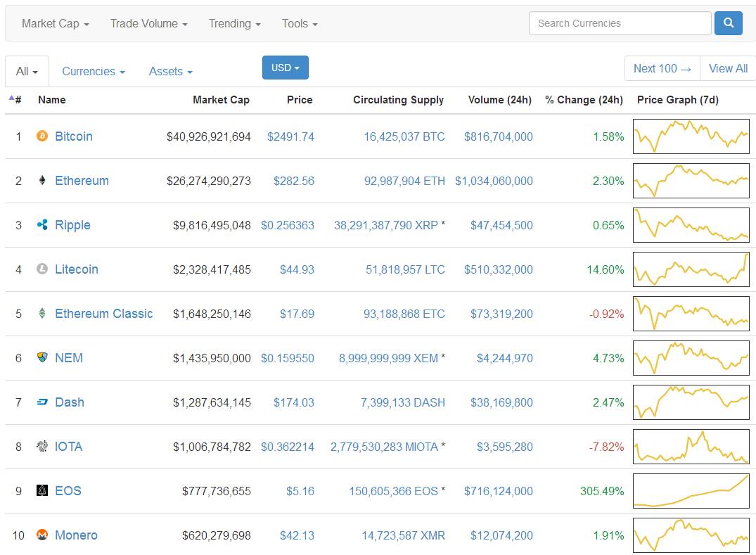Open the NEM link
The width and height of the screenshot is (756, 555).
tap(69, 358)
